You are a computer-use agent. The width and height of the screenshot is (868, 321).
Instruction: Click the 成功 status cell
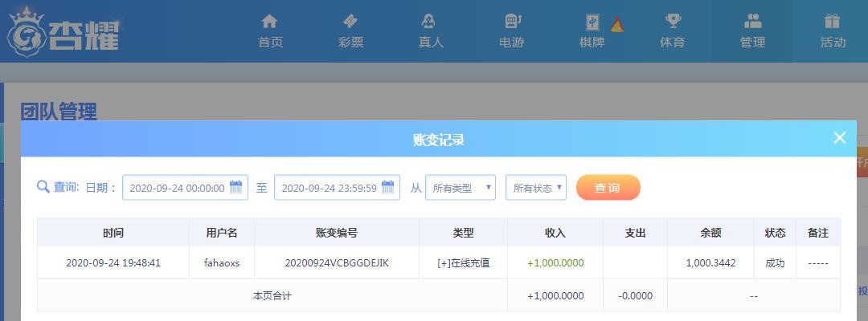pos(775,263)
